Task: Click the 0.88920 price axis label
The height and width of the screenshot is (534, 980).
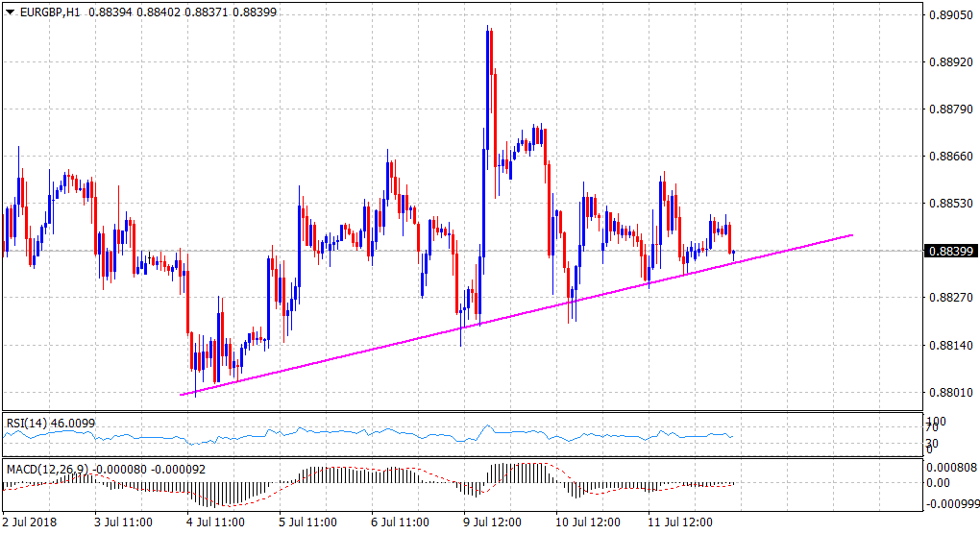Action: click(951, 61)
